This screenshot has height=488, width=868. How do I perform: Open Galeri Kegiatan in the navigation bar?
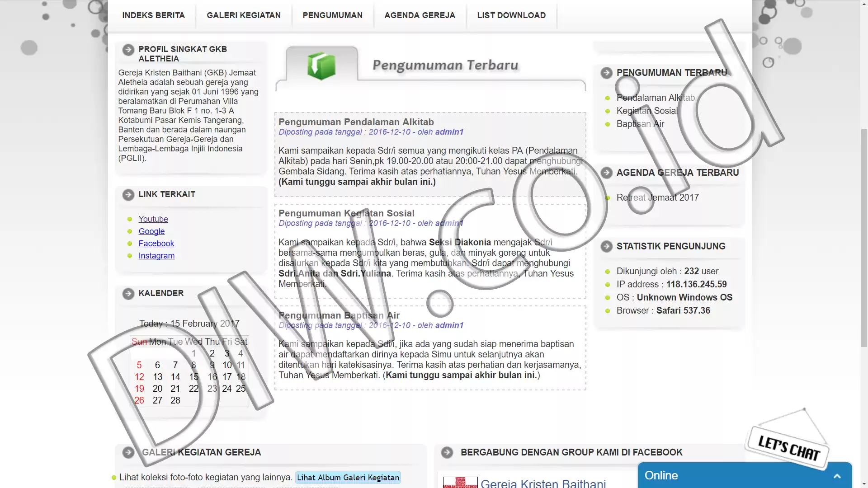(x=244, y=15)
